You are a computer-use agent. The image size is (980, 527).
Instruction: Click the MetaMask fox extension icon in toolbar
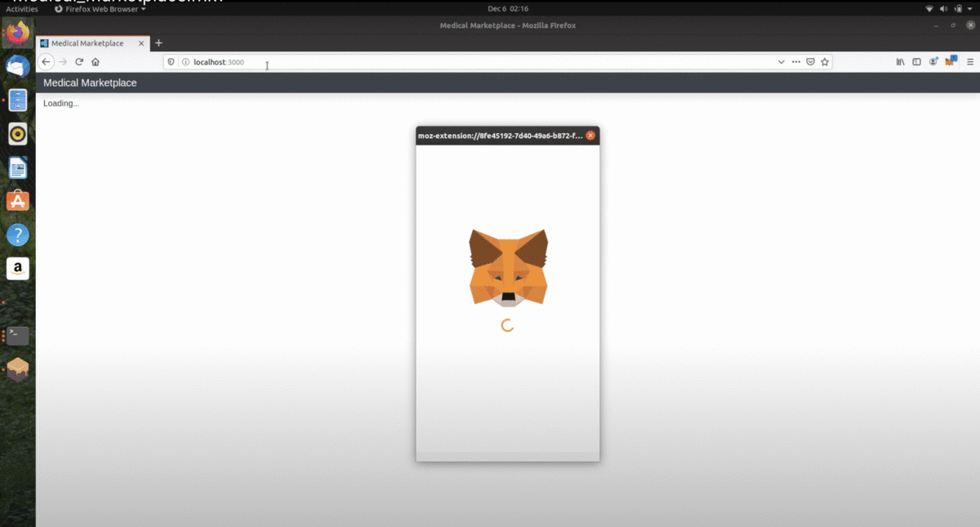(x=951, y=62)
